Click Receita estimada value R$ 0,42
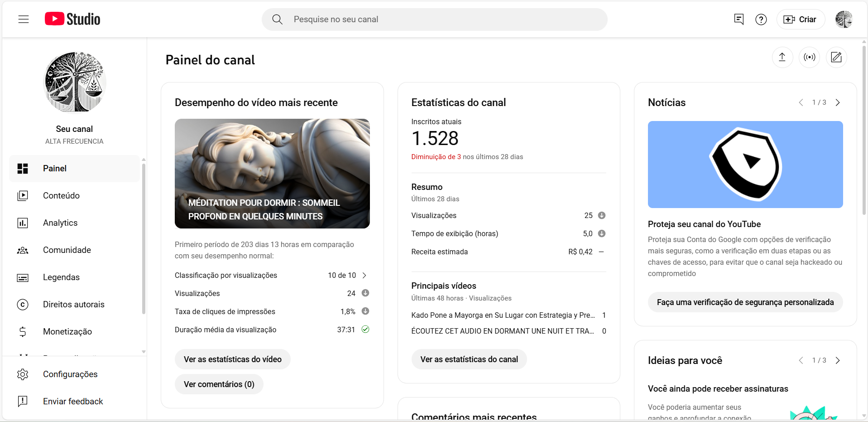The image size is (868, 422). [580, 252]
